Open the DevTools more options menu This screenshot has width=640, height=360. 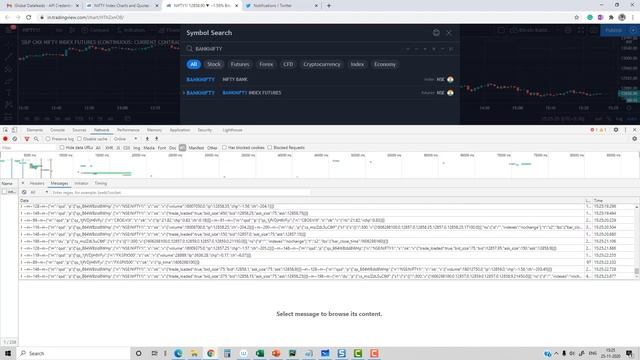coord(625,130)
